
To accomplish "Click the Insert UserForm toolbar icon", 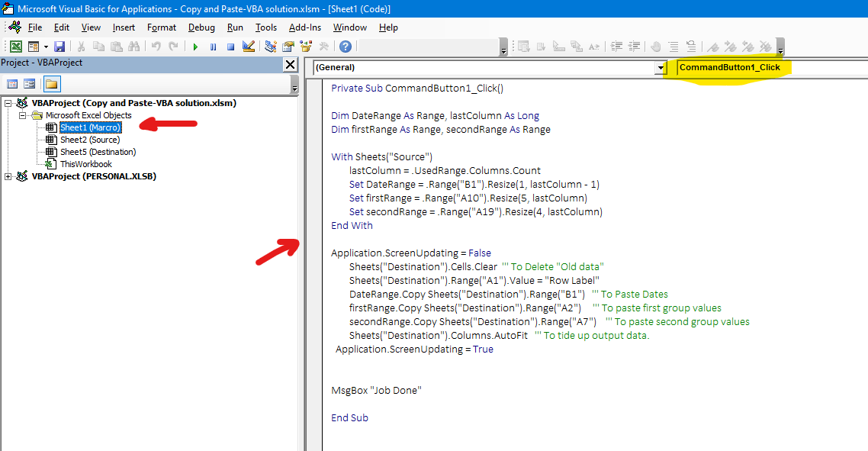I will [x=34, y=47].
